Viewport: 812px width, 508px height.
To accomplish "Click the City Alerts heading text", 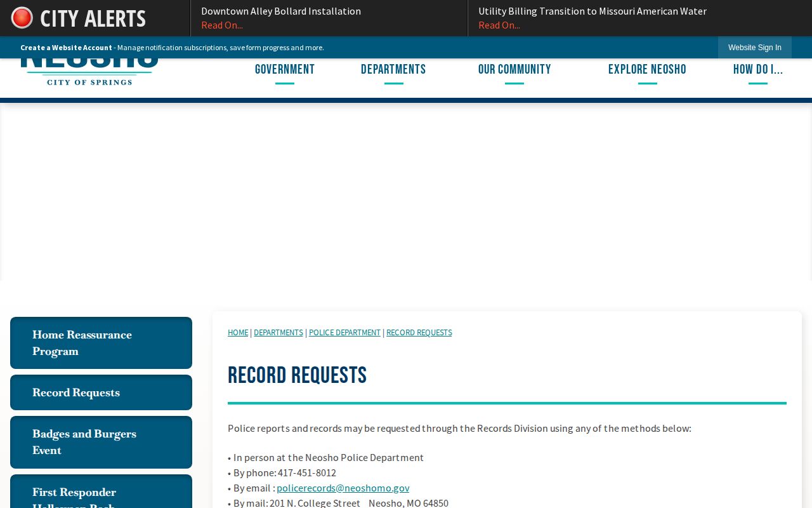I will [93, 18].
